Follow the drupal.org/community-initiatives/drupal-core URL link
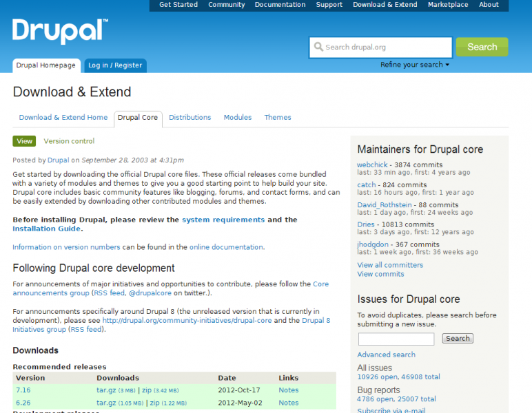The height and width of the screenshot is (413, 532). point(187,320)
